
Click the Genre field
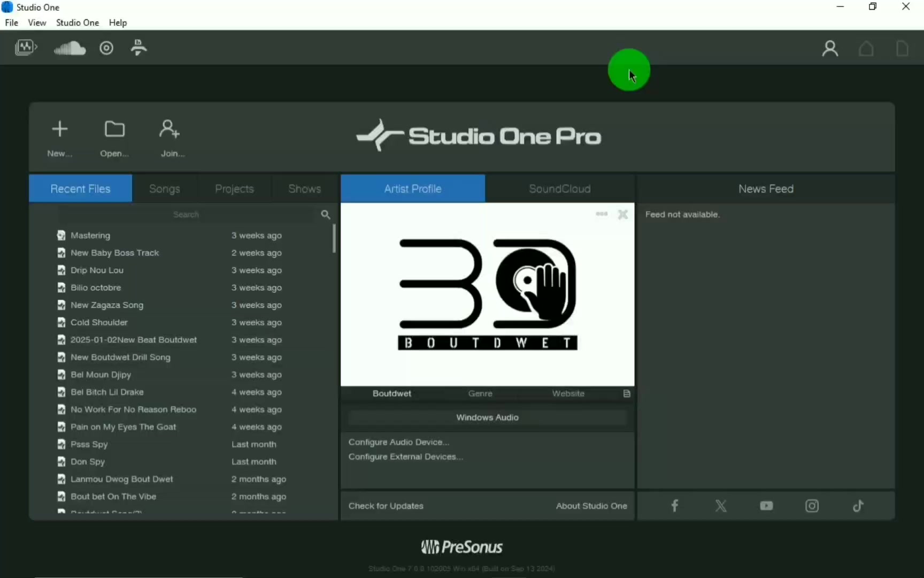pos(480,393)
